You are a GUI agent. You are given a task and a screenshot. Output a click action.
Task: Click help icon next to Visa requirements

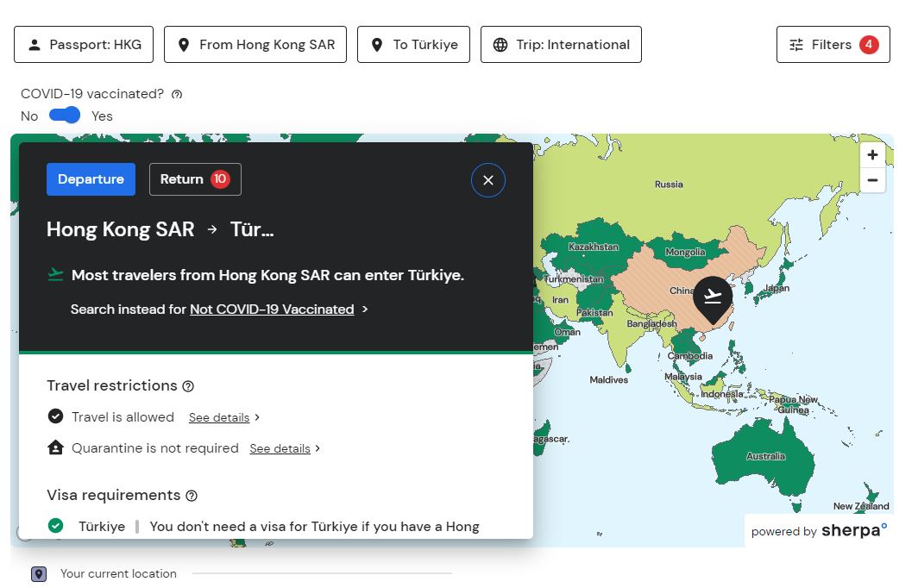(x=192, y=496)
